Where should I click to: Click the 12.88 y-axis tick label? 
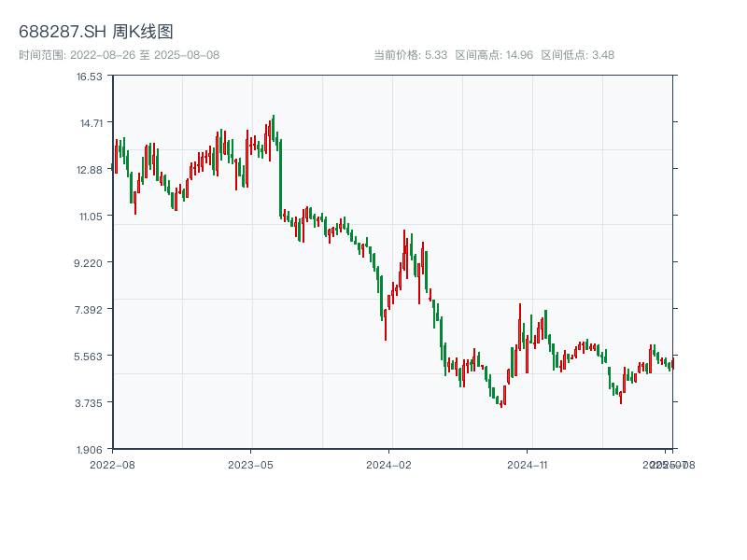pos(90,170)
